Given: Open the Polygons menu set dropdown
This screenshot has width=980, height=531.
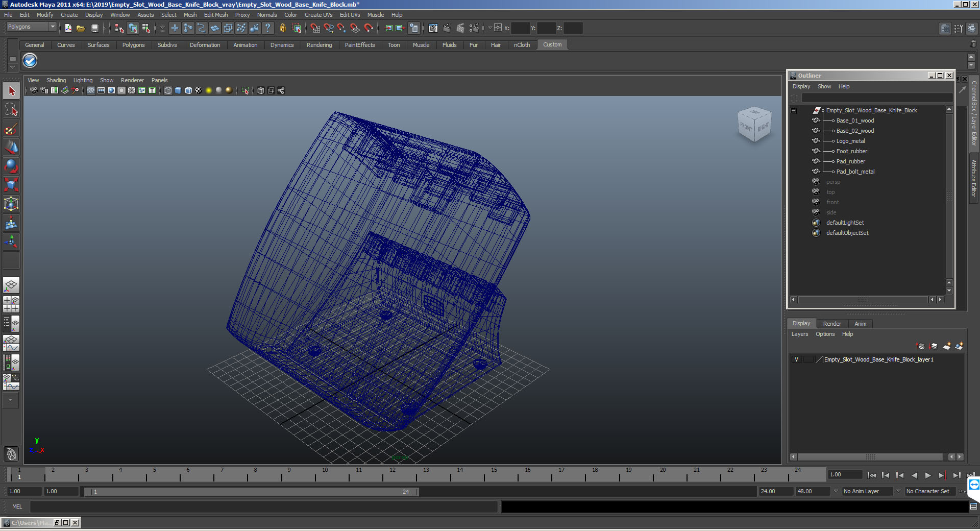Looking at the screenshot, I should coord(31,27).
